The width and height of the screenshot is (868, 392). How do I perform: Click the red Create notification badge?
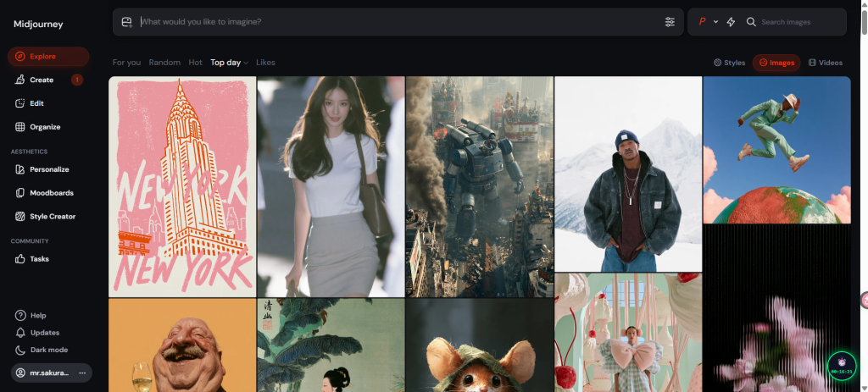pos(77,80)
